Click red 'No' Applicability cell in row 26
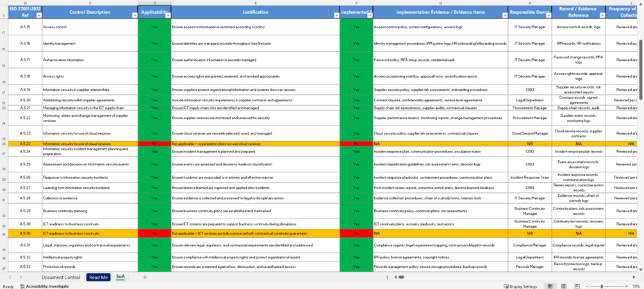 click(154, 144)
